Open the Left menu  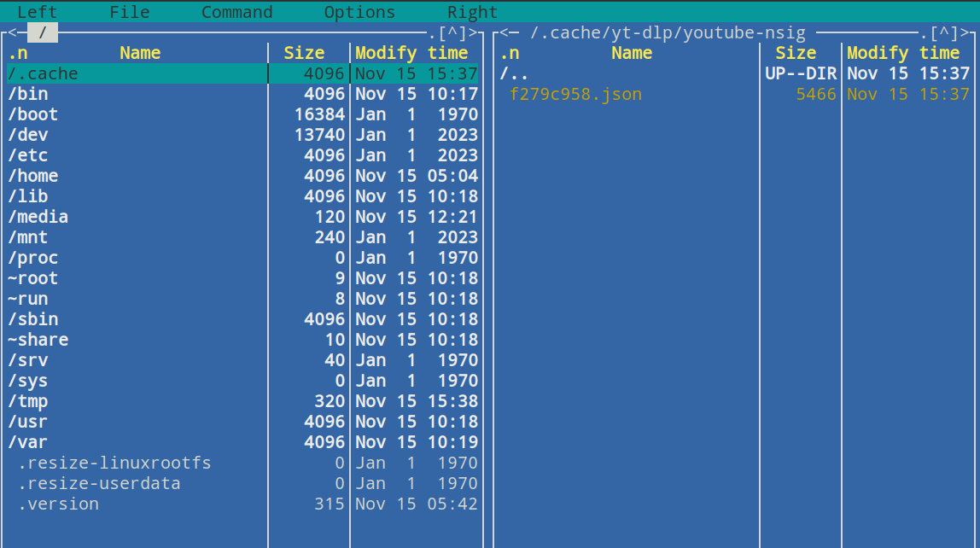pos(37,12)
